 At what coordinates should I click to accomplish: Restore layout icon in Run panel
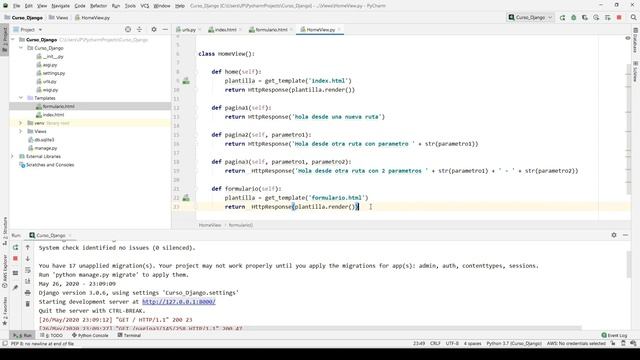point(16,273)
